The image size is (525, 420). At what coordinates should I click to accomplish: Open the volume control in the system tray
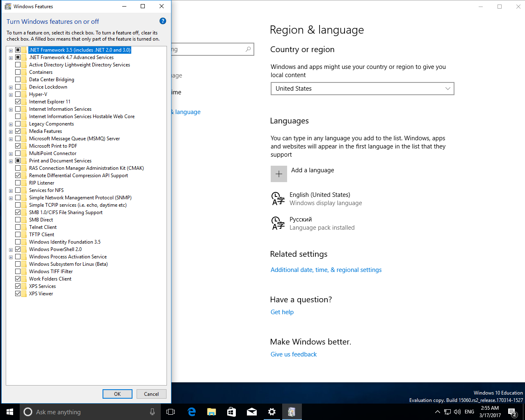(x=457, y=412)
